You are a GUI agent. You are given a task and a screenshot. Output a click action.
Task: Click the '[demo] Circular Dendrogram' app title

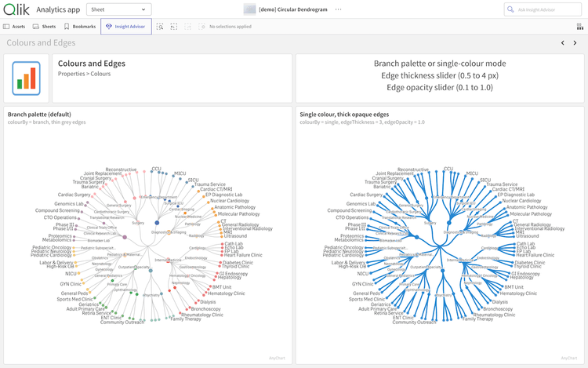293,9
